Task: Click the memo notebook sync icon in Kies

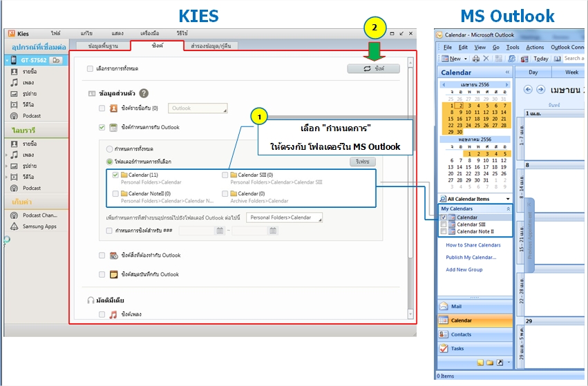Action: [113, 275]
